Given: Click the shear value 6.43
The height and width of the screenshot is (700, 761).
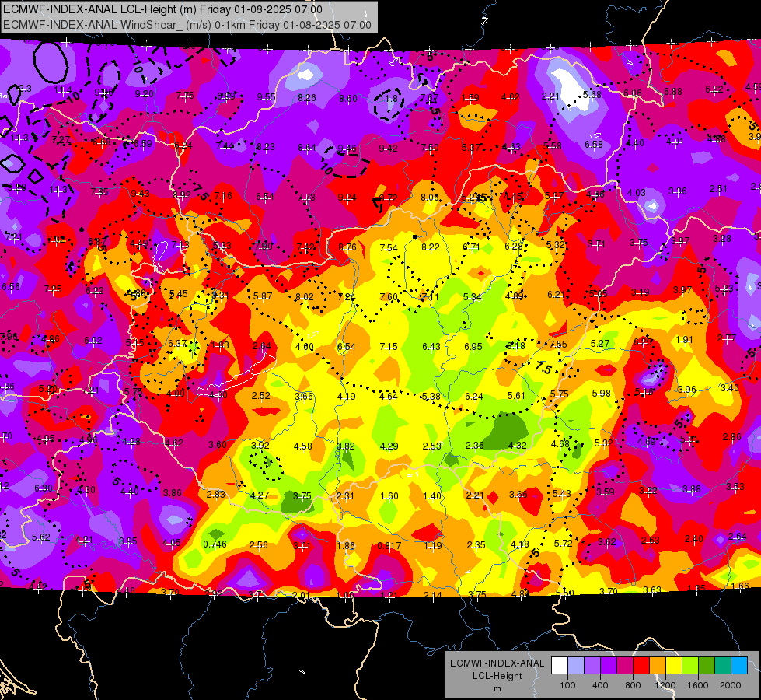Looking at the screenshot, I should (x=431, y=346).
